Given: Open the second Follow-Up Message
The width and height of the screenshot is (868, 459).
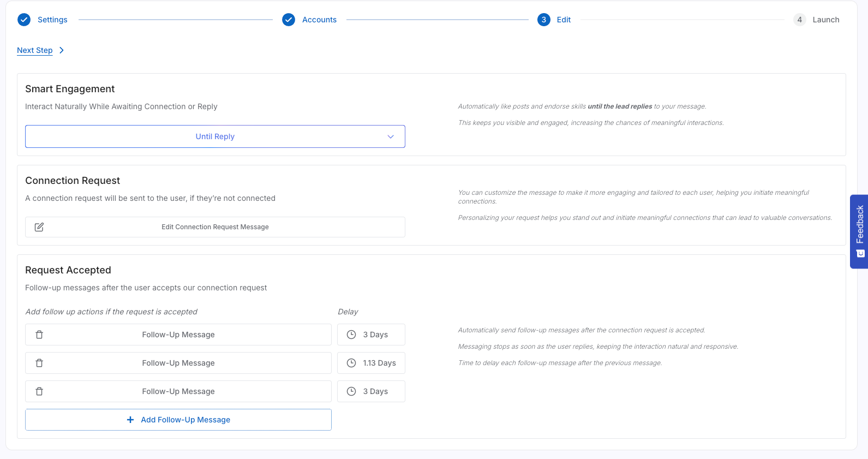Looking at the screenshot, I should pos(178,363).
